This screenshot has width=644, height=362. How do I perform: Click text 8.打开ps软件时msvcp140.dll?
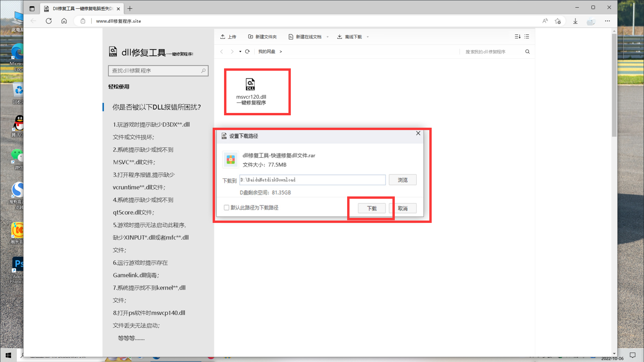click(149, 313)
